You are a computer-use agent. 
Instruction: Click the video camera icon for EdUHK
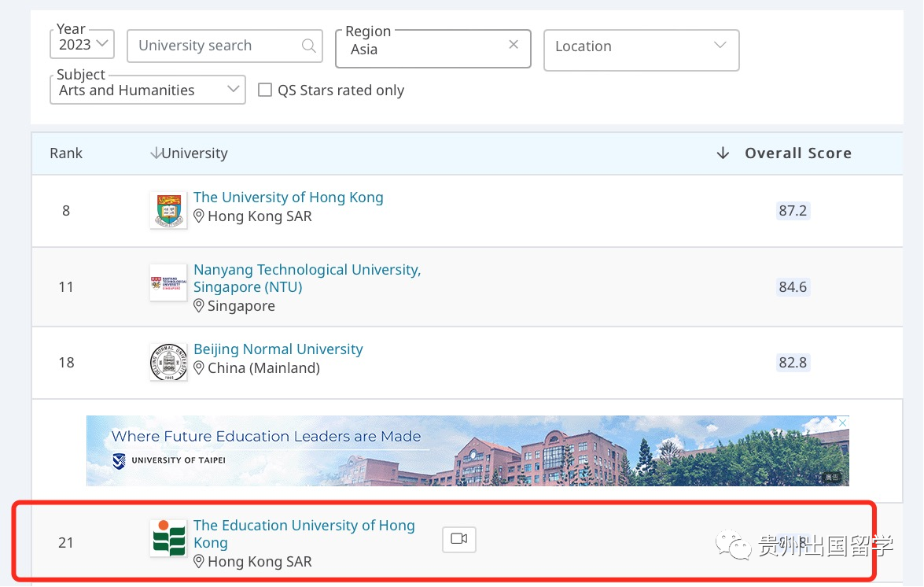459,539
